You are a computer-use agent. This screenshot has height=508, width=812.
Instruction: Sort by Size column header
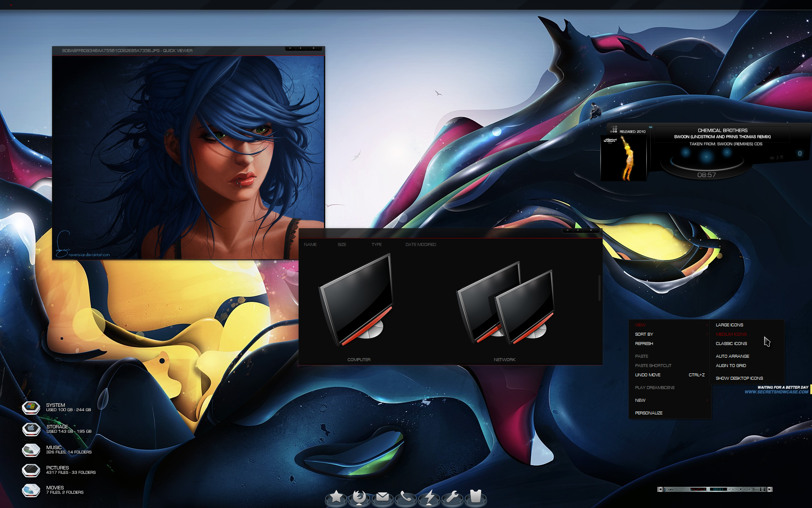coord(342,245)
